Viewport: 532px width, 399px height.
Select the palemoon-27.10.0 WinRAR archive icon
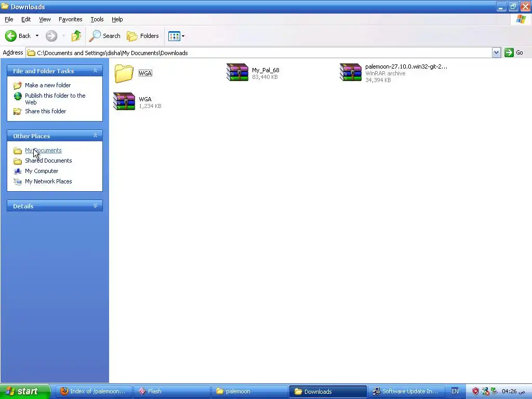point(351,72)
